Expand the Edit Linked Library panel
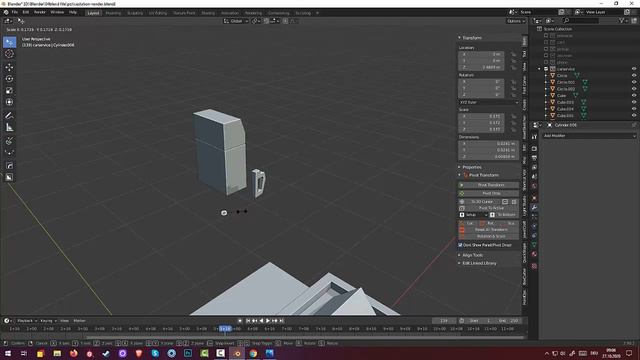Screen dimensions: 640x360 (x=459, y=263)
